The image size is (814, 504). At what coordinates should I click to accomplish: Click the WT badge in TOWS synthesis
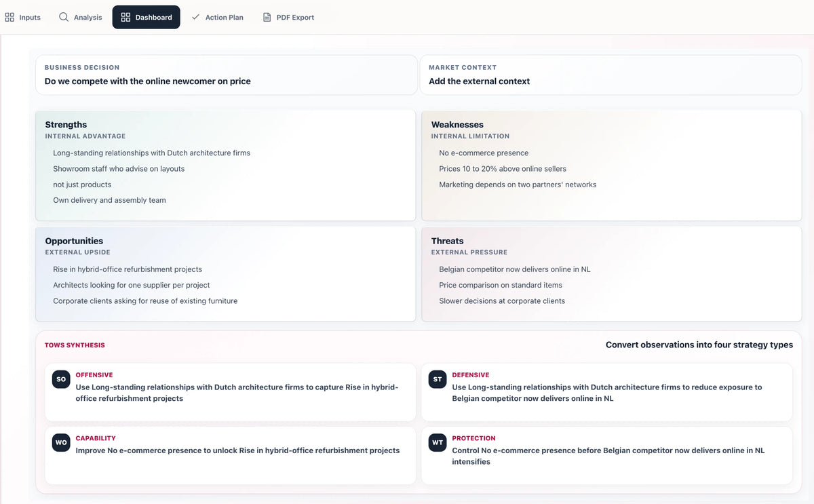coord(438,442)
